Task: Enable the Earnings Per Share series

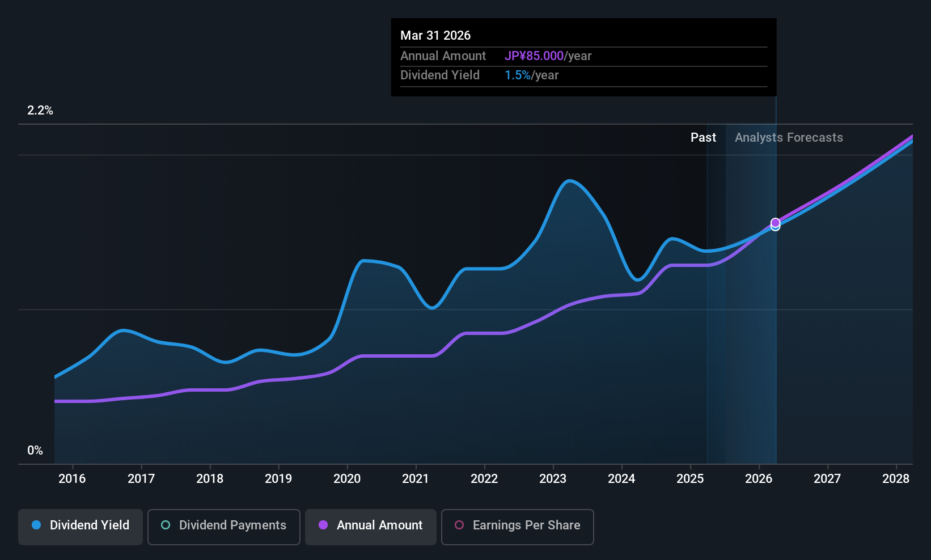Action: [x=518, y=527]
